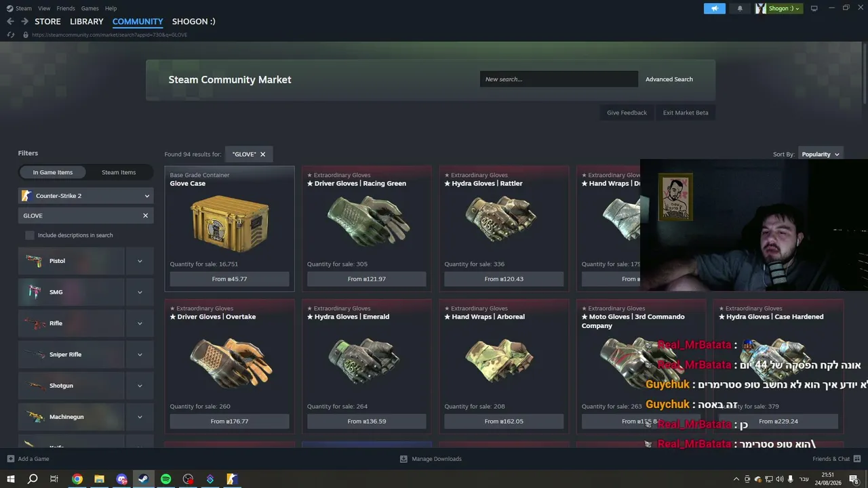Image resolution: width=868 pixels, height=488 pixels.
Task: Open the Help menu
Action: [x=111, y=8]
